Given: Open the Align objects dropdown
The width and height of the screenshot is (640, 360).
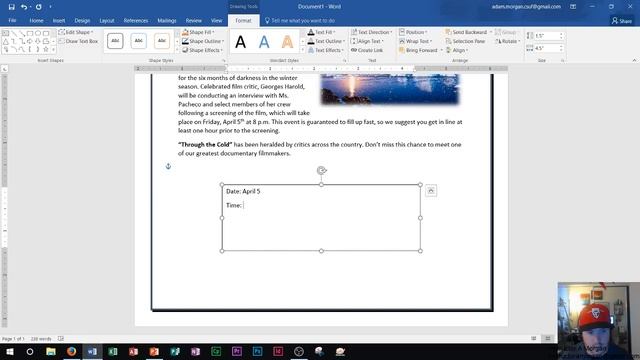Looking at the screenshot, I should 457,50.
